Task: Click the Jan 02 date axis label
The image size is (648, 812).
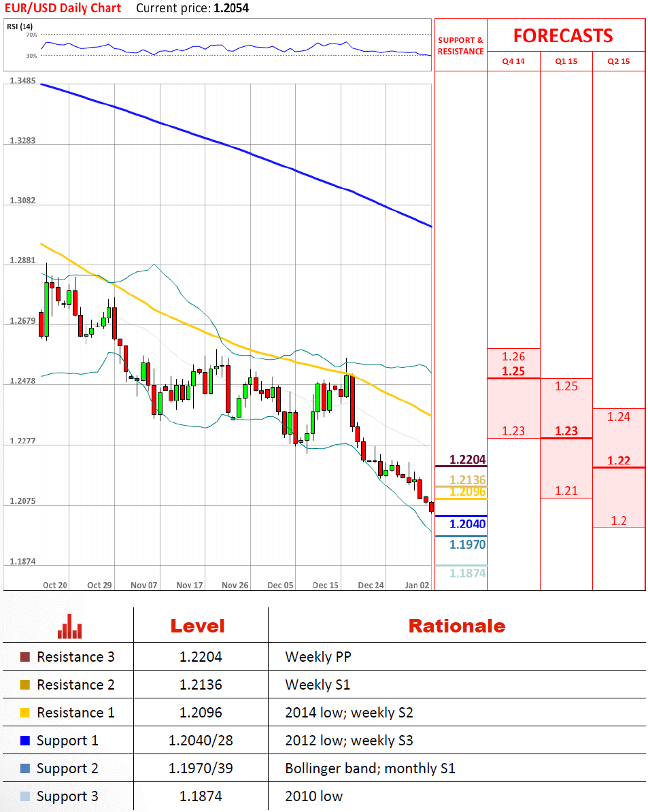Action: tap(417, 585)
